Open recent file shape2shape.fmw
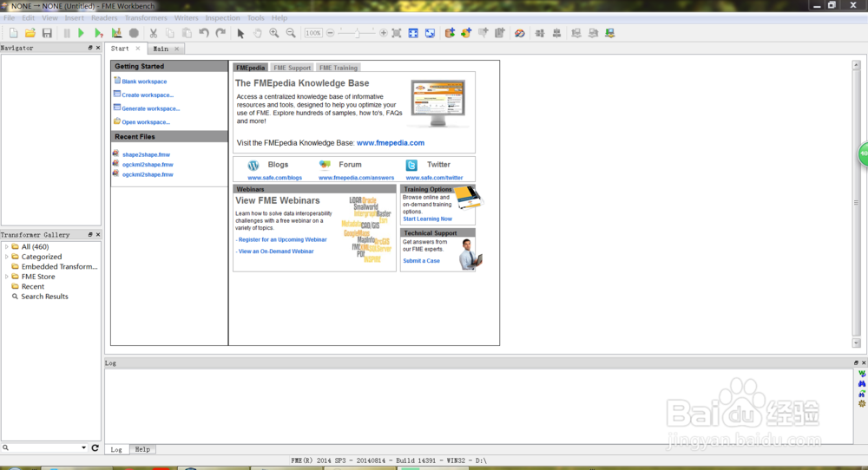Viewport: 868px width, 470px height. pyautogui.click(x=146, y=155)
